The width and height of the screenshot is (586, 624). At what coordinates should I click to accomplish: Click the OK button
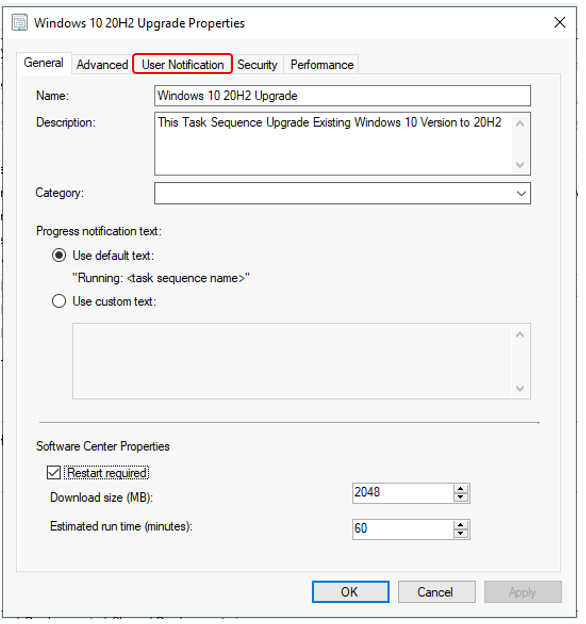(x=350, y=592)
